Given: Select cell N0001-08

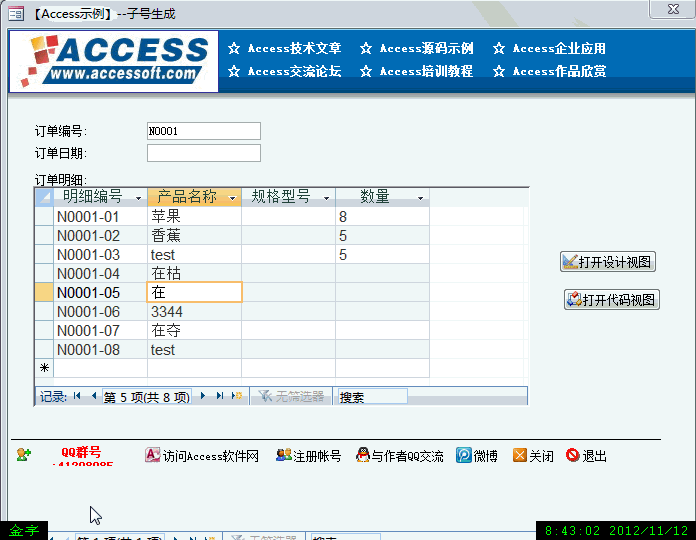Looking at the screenshot, I should (100, 350).
